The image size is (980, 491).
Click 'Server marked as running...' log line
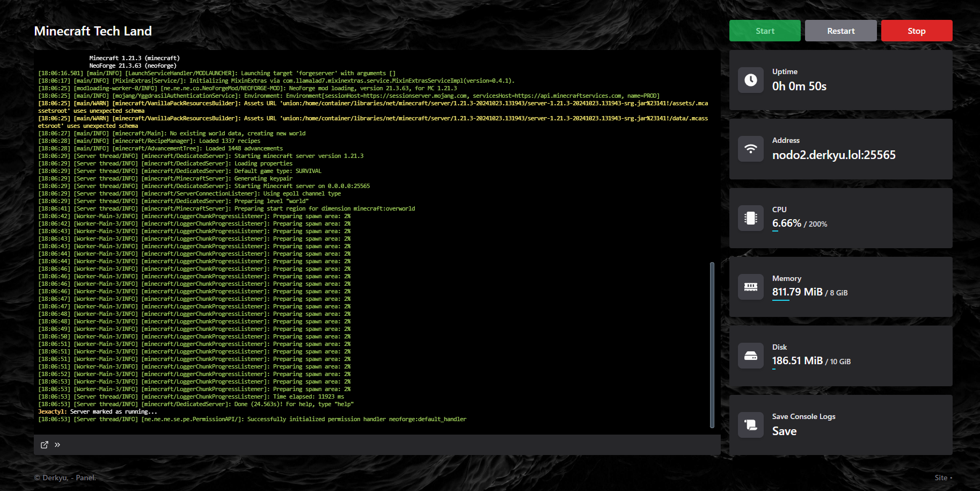pos(98,411)
